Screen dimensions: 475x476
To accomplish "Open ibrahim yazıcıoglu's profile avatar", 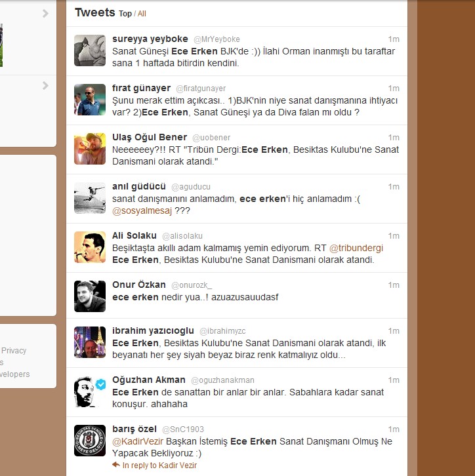I will (x=90, y=342).
